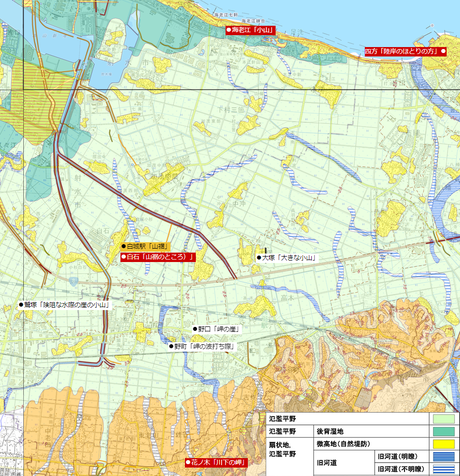The image size is (460, 476).
Task: Click the 花ノ木「川下の岬」 red label
Action: [216, 463]
